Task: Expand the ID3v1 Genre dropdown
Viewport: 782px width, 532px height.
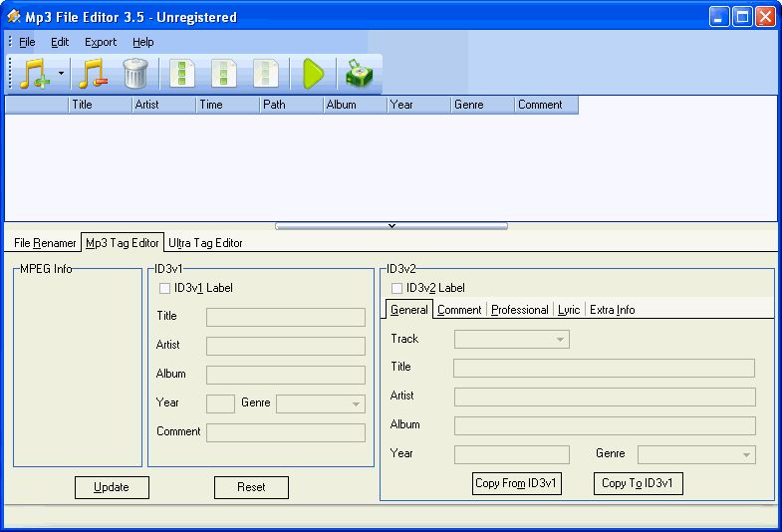Action: coord(356,403)
